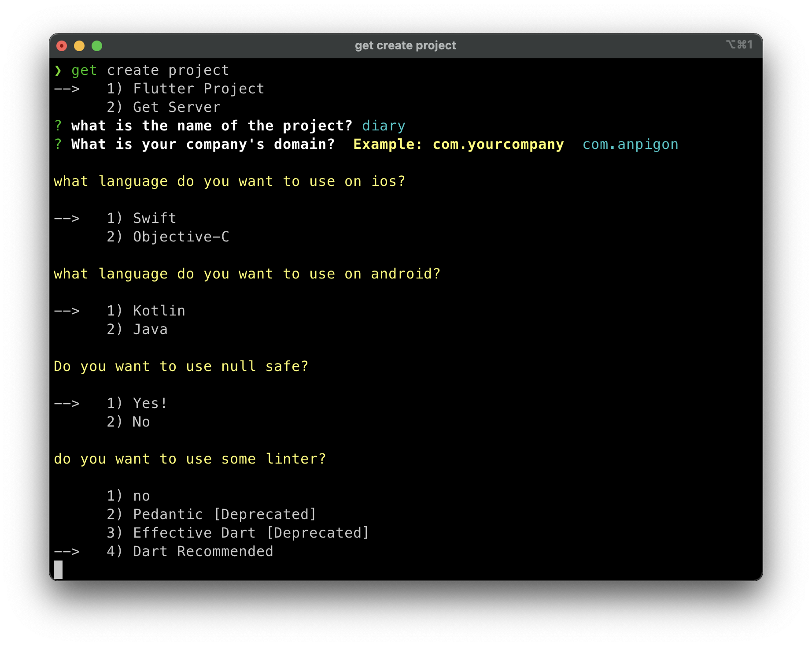The width and height of the screenshot is (812, 646).
Task: Select '3) Effective Dart [Deprecated]' option
Action: pyautogui.click(x=238, y=533)
